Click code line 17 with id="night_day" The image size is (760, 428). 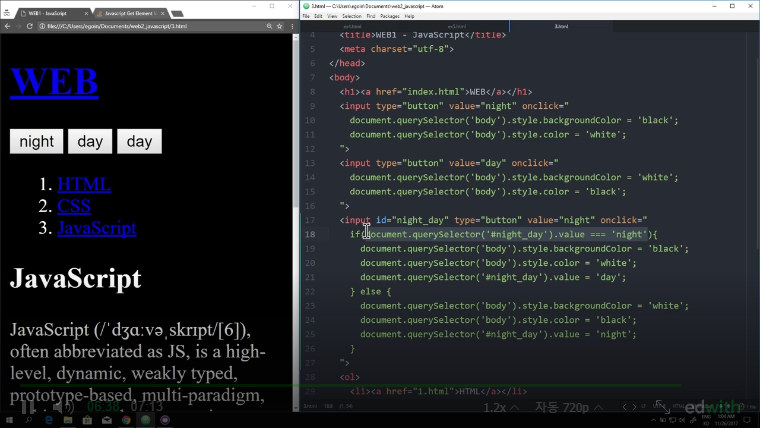pos(493,220)
